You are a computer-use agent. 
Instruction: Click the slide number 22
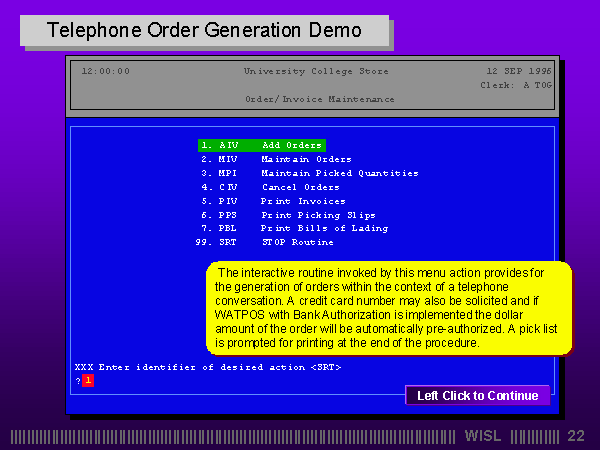(575, 436)
